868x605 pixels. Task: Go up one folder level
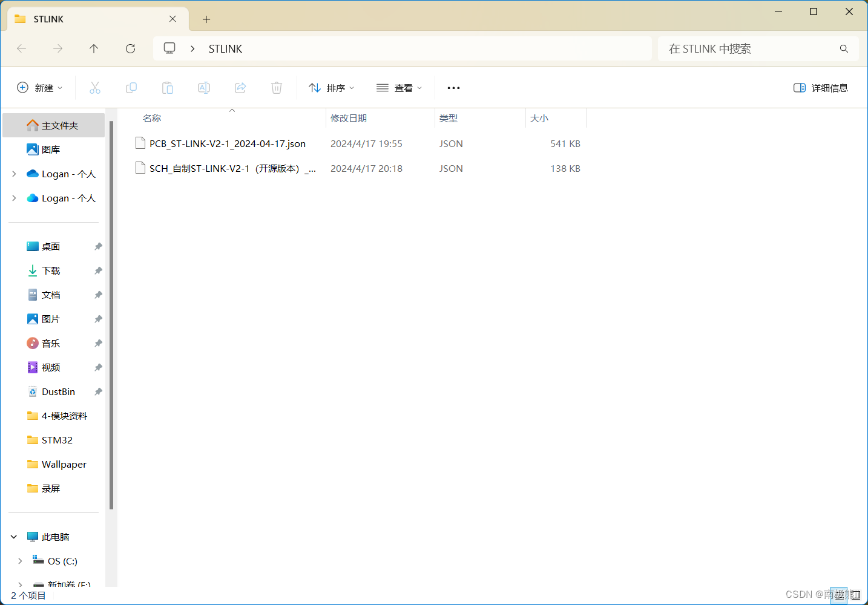(x=94, y=48)
